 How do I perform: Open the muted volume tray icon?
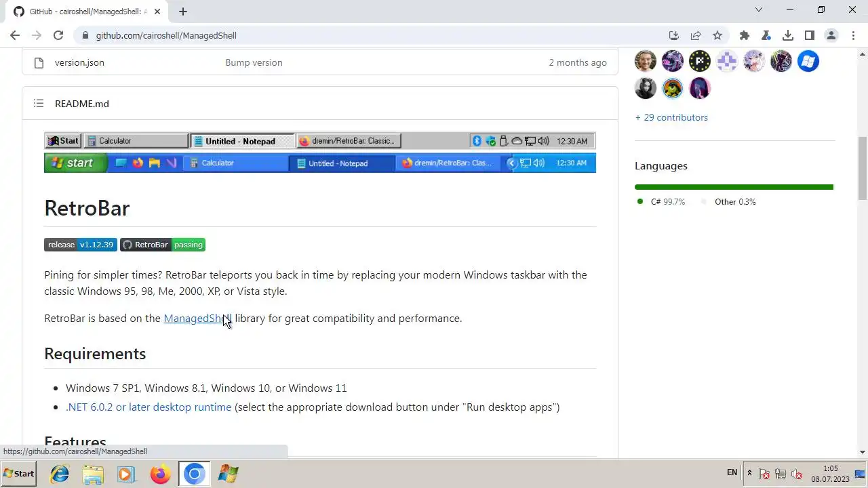[797, 474]
